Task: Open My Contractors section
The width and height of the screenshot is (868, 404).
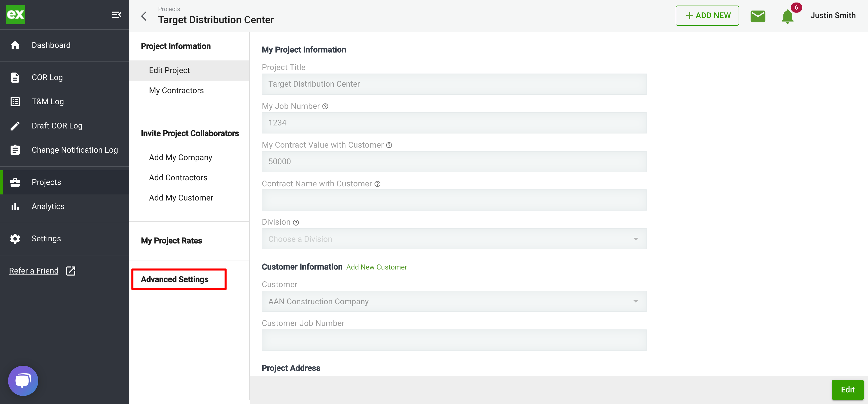Action: (x=189, y=90)
